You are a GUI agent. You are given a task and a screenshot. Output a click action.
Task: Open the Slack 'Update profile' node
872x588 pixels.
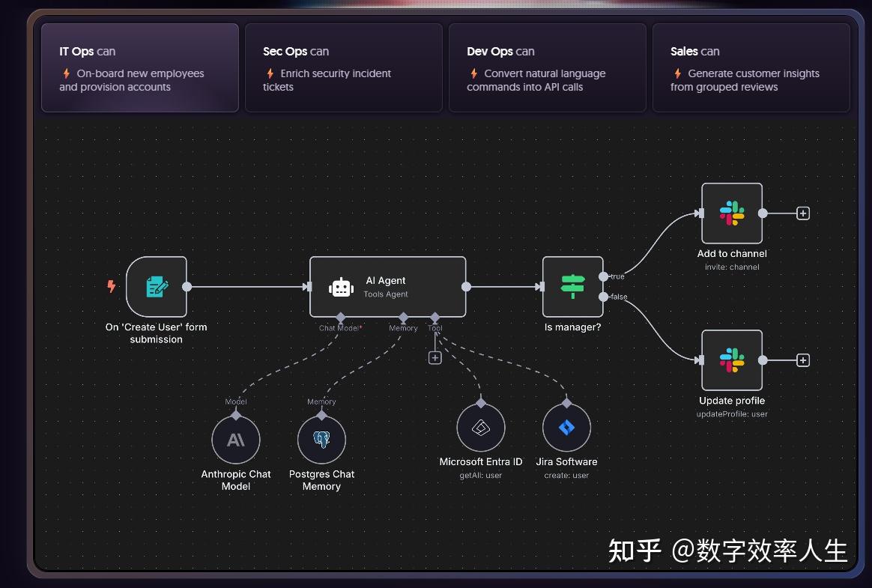[x=732, y=360]
